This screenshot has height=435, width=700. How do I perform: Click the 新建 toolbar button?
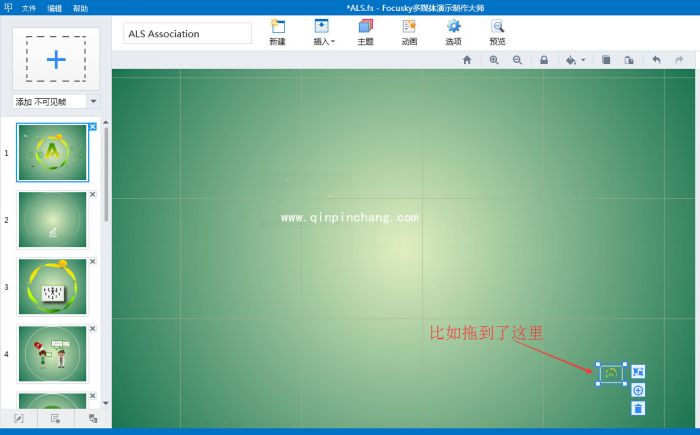pyautogui.click(x=277, y=32)
